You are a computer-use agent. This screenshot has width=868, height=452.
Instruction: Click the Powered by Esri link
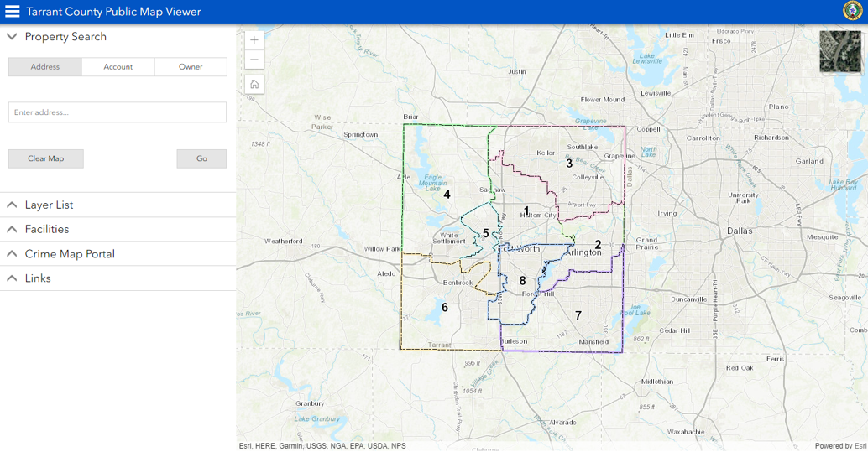tap(840, 446)
